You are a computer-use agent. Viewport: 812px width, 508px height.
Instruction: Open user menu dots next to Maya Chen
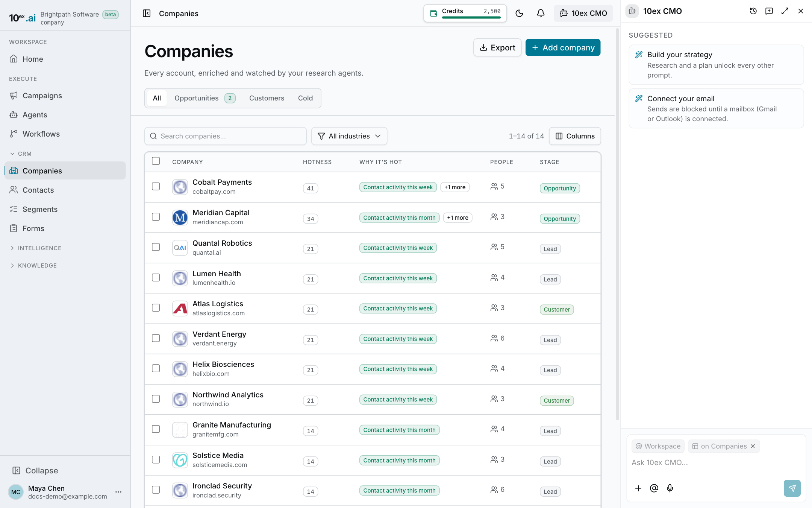118,492
